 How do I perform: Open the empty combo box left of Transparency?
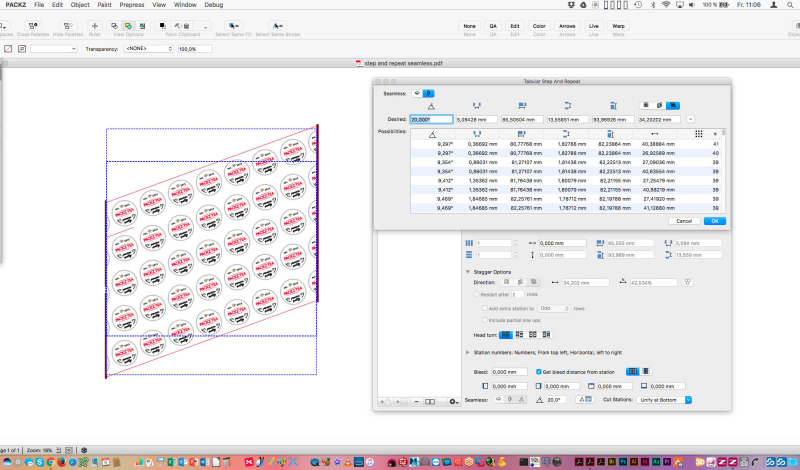(x=54, y=49)
